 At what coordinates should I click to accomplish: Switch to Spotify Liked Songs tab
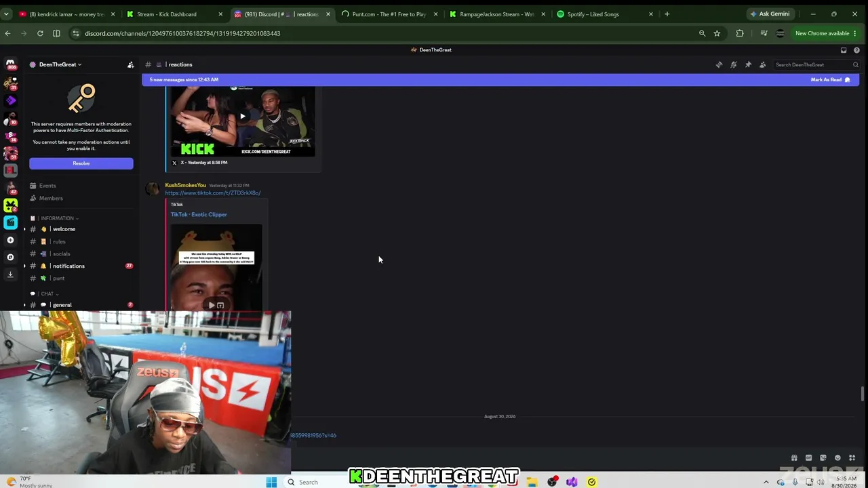[604, 14]
